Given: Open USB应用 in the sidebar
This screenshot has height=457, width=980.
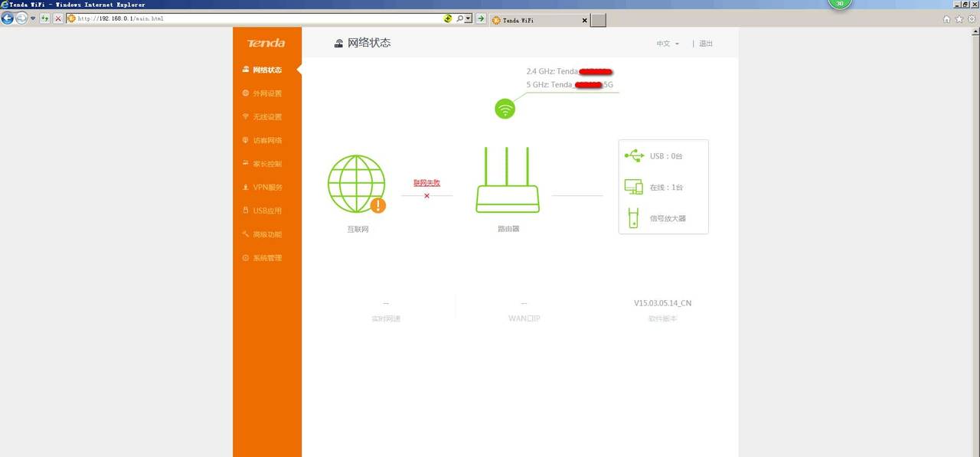Looking at the screenshot, I should 267,211.
